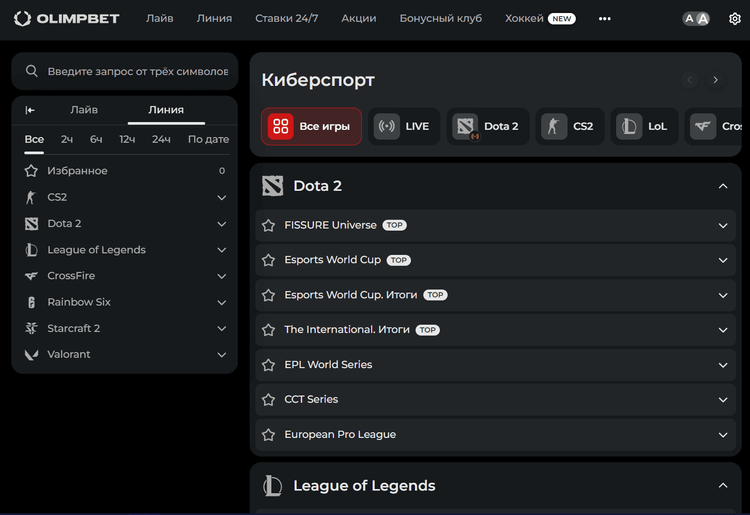Select the LIVE broadcast filter chip
Viewport: 750px width, 515px height.
pos(404,127)
